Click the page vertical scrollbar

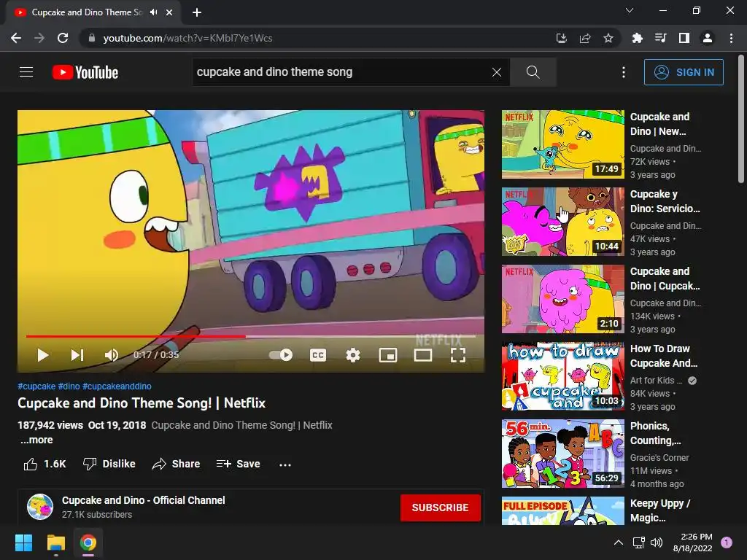pos(741,119)
